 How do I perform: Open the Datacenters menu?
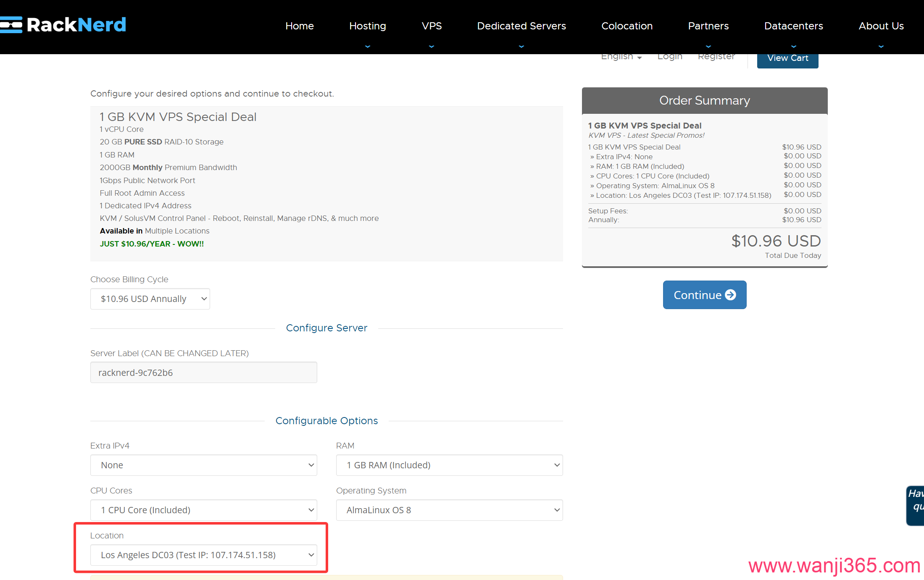794,26
